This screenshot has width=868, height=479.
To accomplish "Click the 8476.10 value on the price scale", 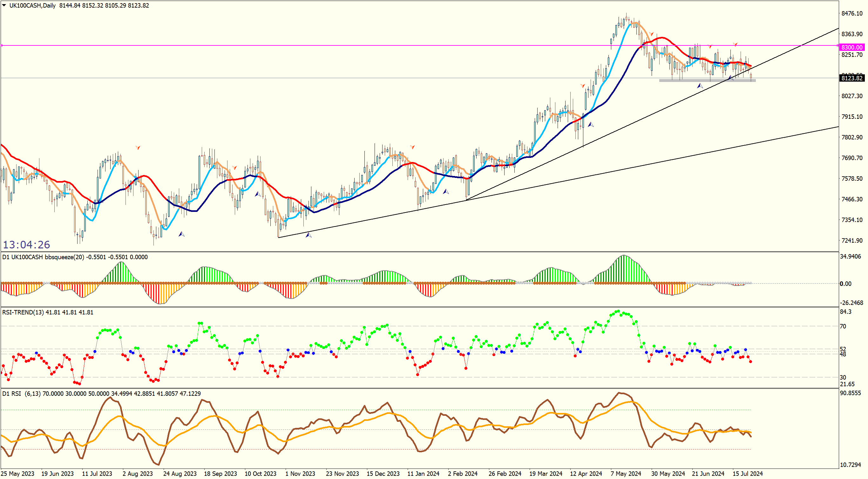I will click(x=852, y=13).
